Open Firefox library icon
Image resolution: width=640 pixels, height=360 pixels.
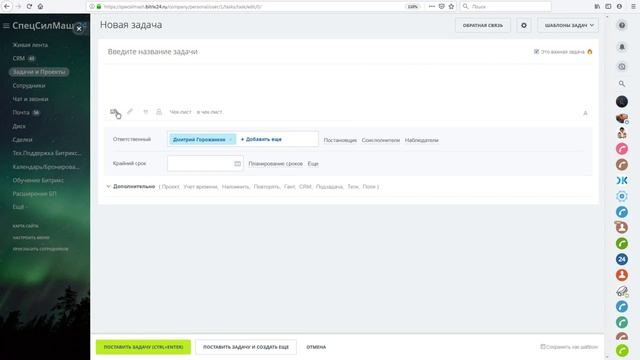pyautogui.click(x=597, y=7)
